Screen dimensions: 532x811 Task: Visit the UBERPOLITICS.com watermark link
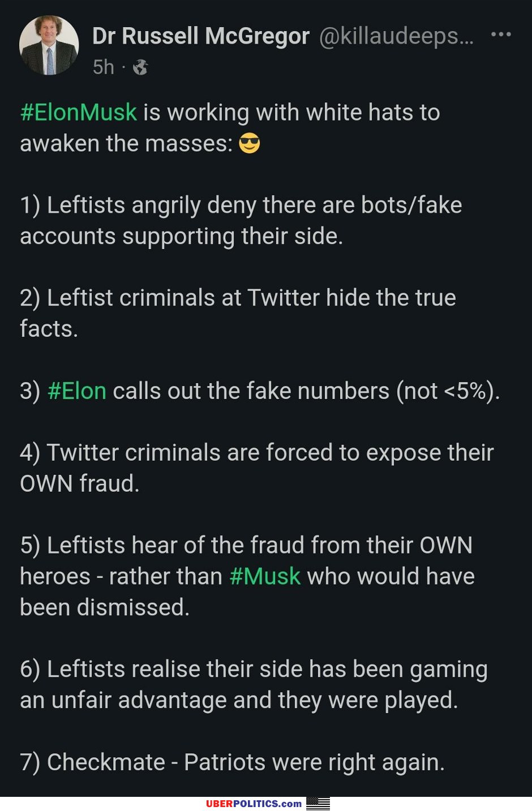pos(254,804)
